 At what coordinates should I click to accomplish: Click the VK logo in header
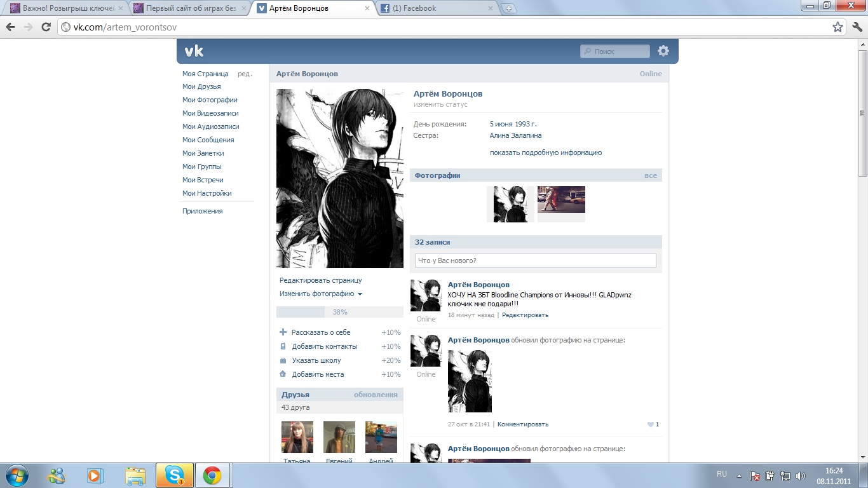194,51
